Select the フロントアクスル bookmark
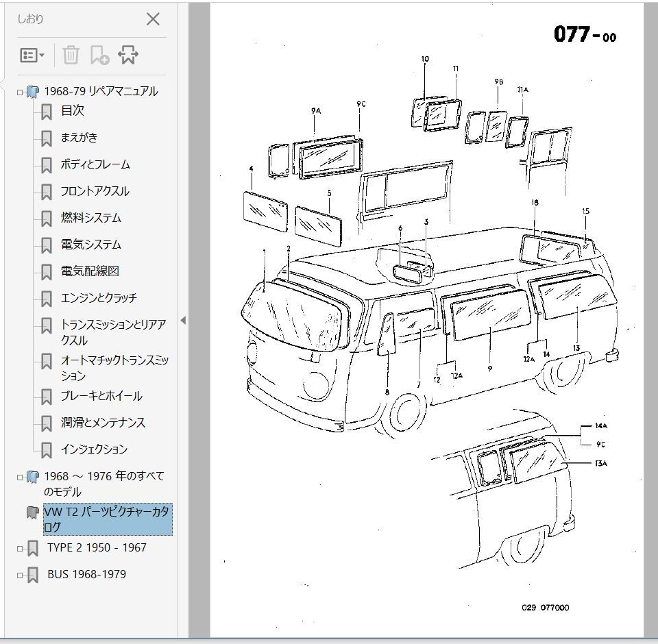This screenshot has height=644, width=658. pyautogui.click(x=95, y=191)
